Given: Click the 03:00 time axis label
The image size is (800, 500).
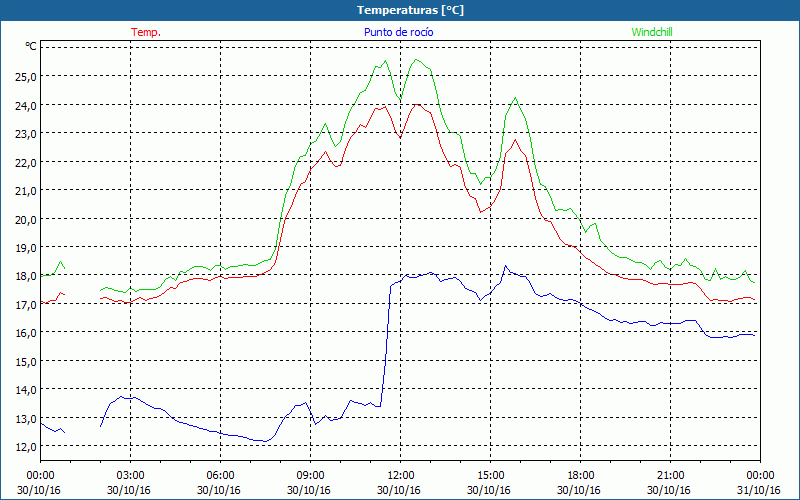Looking at the screenshot, I should (x=130, y=476).
